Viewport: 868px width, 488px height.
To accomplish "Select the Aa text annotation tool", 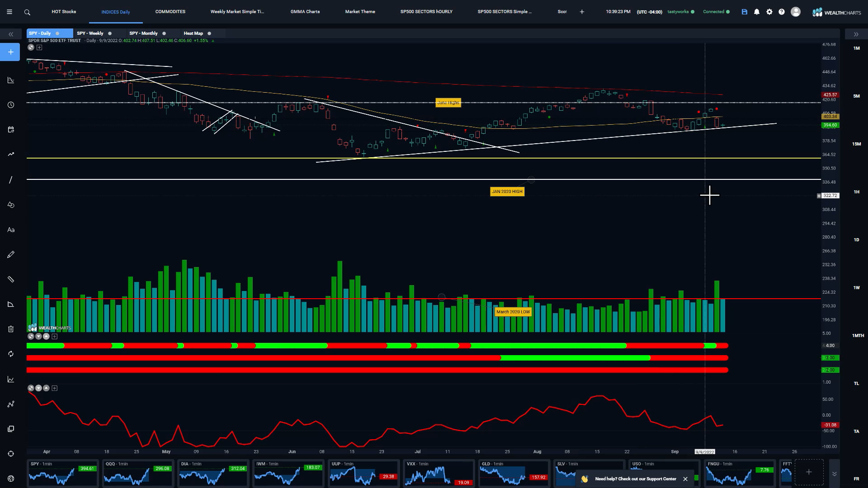I will (x=11, y=230).
